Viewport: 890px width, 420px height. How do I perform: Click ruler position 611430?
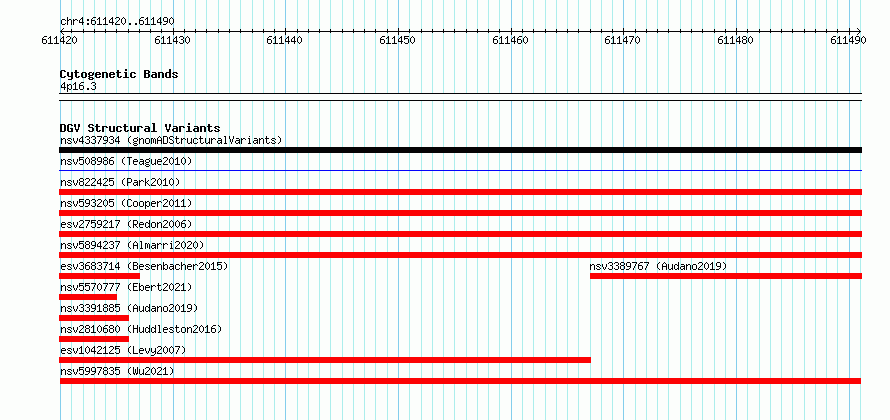(x=173, y=40)
